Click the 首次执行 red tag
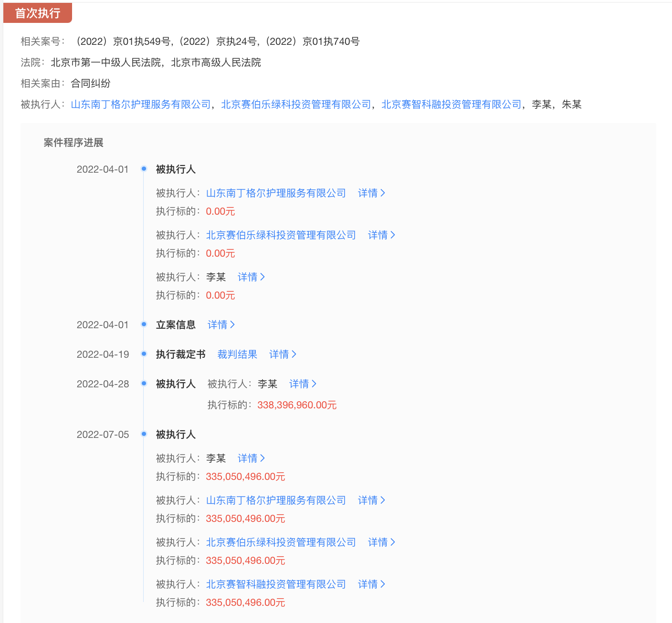This screenshot has width=672, height=623. tap(38, 13)
